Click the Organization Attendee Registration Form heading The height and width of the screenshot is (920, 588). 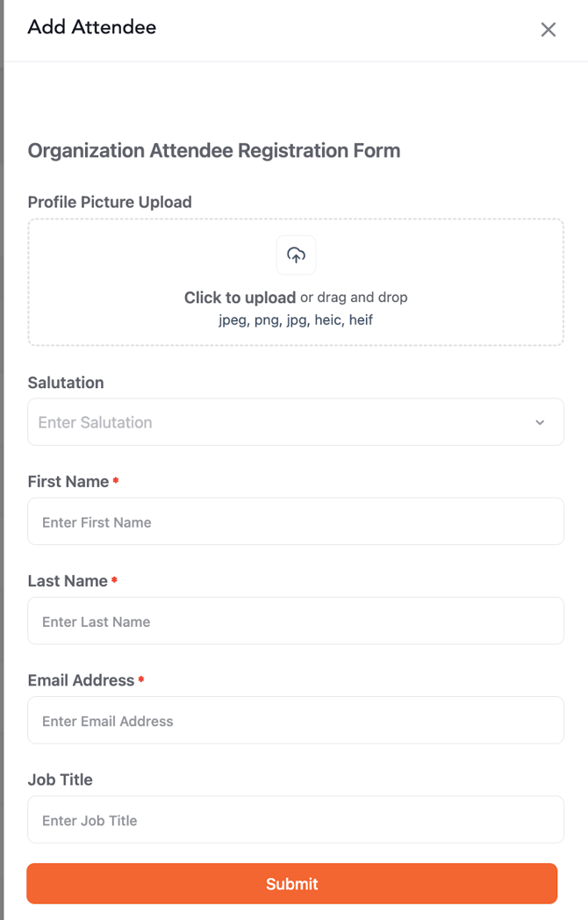(x=214, y=151)
